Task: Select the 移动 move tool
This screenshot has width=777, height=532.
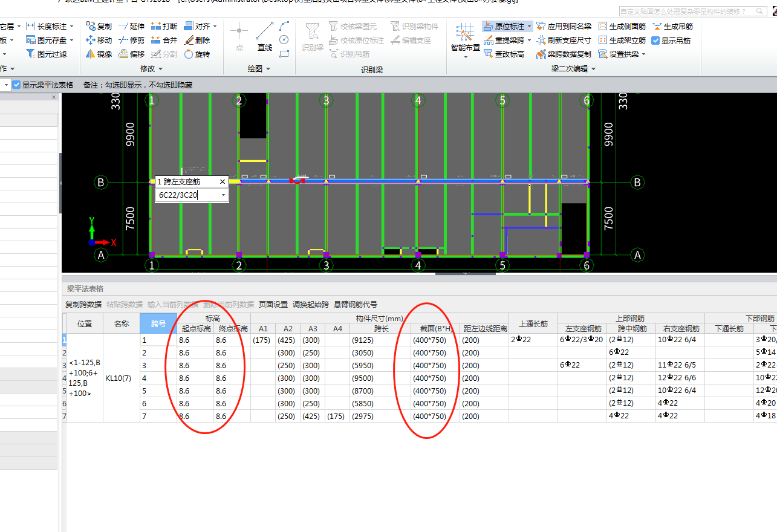Action: click(x=99, y=40)
